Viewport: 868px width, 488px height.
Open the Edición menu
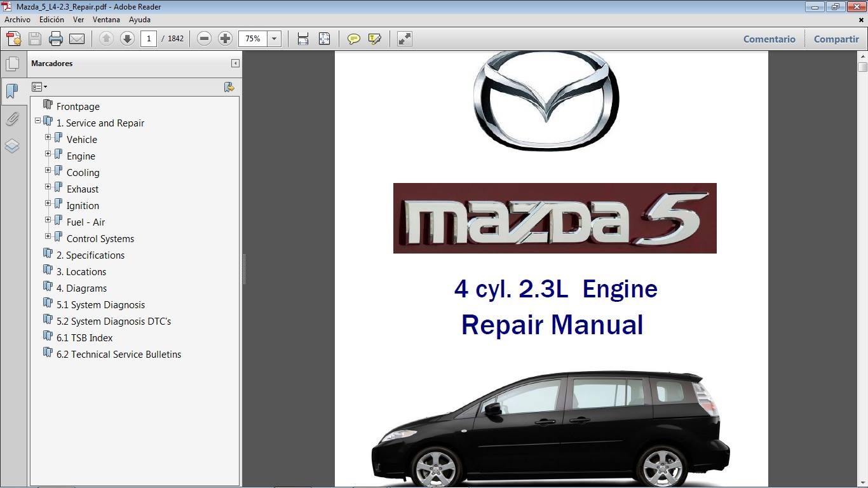[51, 20]
